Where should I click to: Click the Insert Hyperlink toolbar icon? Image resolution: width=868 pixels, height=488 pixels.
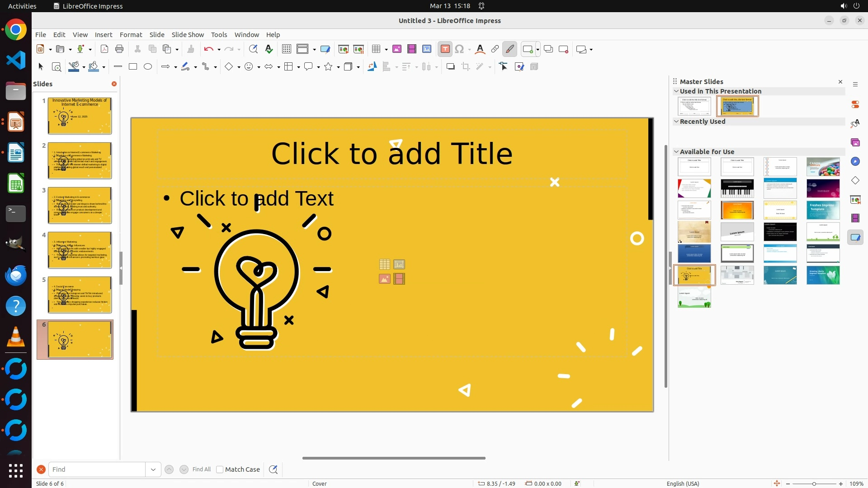[x=495, y=49]
